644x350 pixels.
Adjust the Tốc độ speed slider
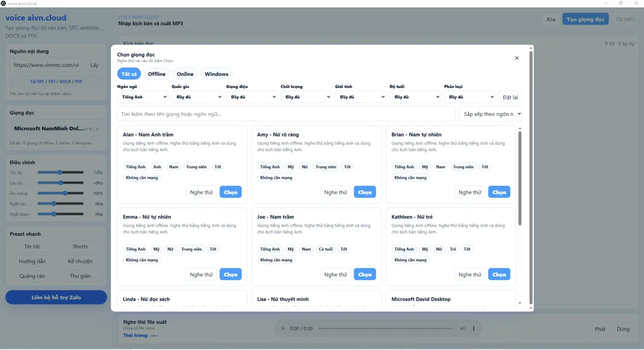[x=61, y=172]
